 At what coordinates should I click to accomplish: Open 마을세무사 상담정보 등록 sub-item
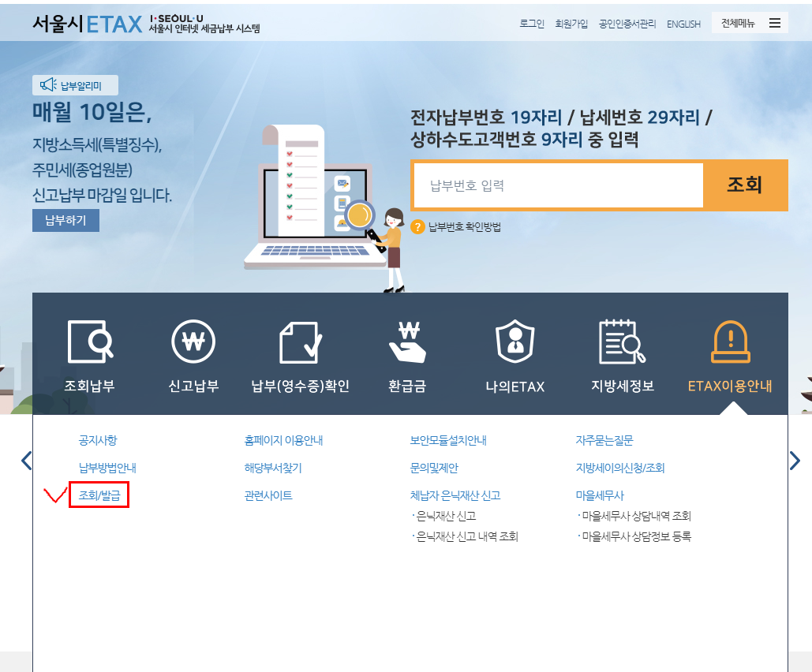637,536
